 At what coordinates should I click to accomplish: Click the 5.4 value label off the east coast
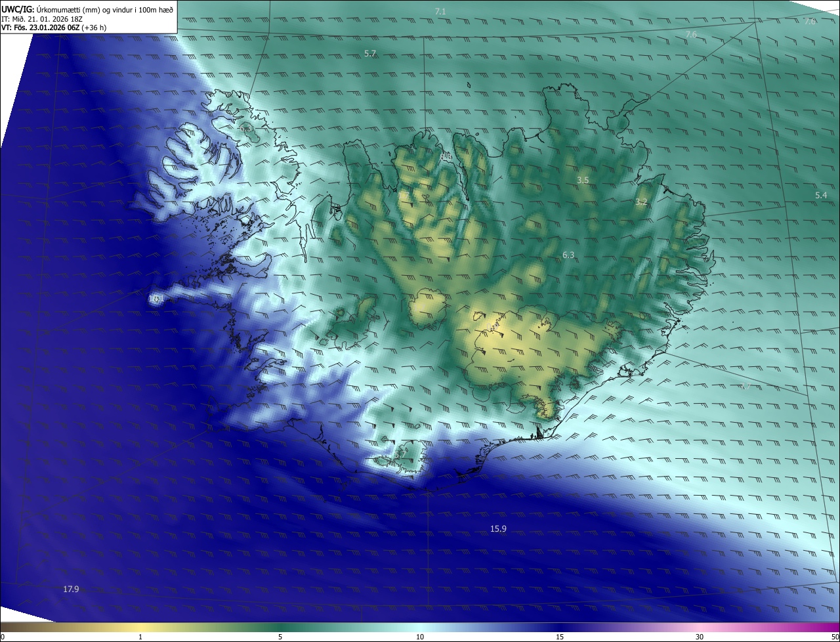pyautogui.click(x=822, y=195)
